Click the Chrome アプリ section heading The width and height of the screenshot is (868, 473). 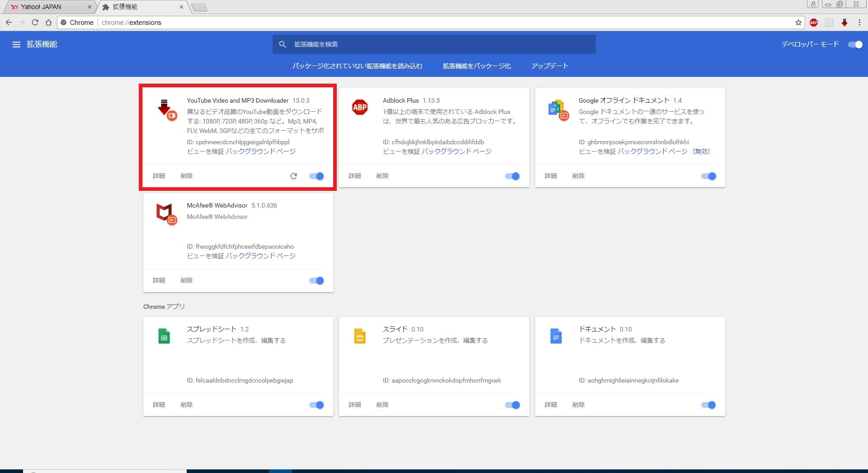[x=164, y=307]
